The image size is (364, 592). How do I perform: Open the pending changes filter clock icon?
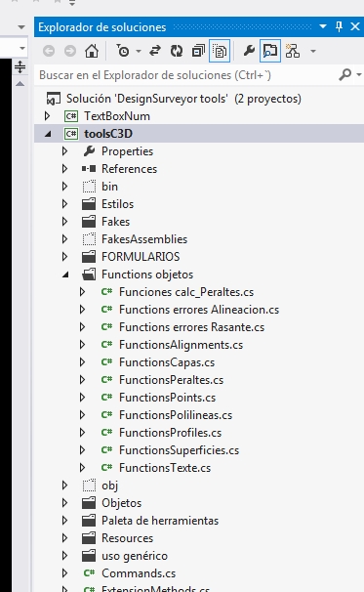pos(123,51)
